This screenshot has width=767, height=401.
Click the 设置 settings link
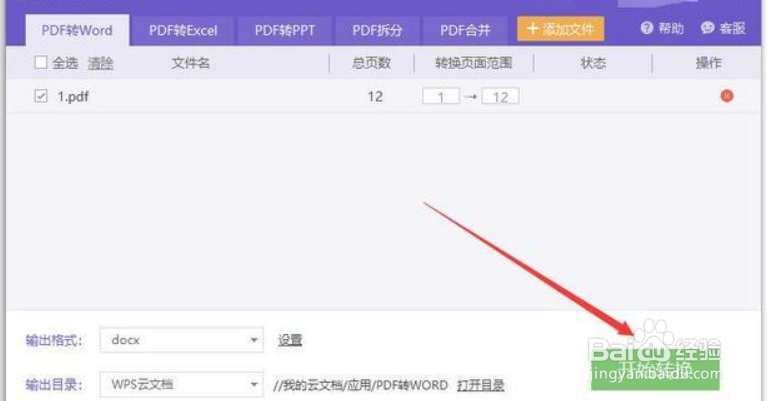pos(290,340)
